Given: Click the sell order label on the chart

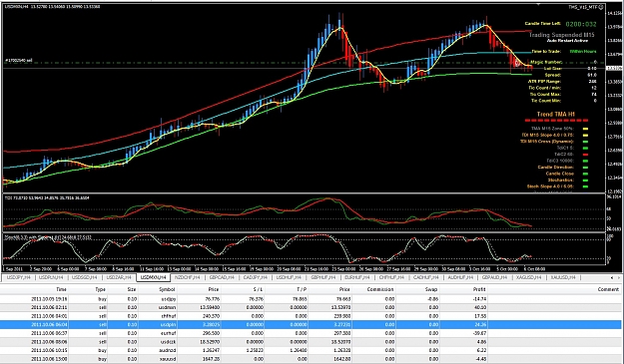Looking at the screenshot, I should 19,61.
